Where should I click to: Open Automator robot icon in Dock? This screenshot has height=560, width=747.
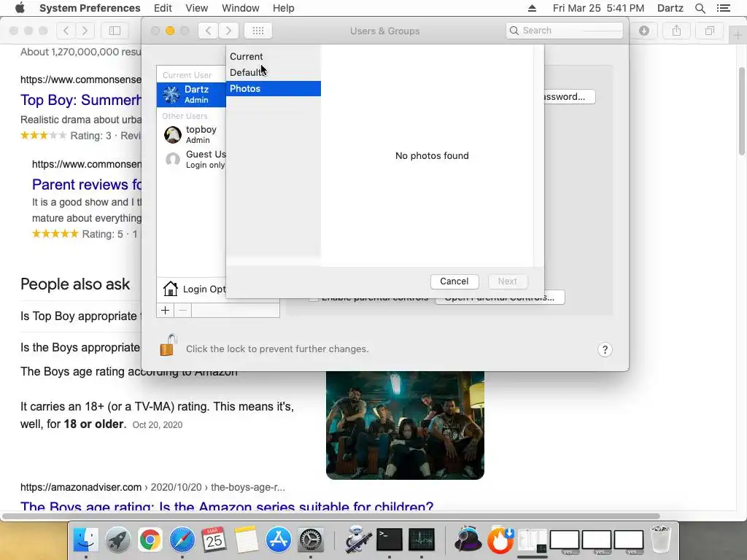[x=357, y=540]
